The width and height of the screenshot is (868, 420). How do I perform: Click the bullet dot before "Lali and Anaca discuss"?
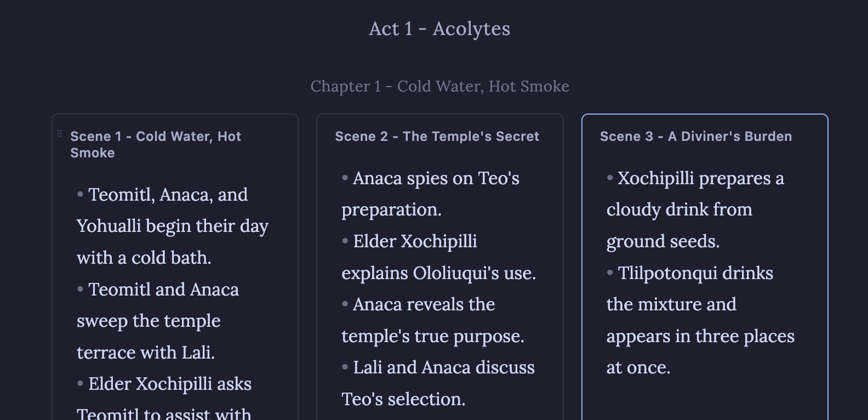[x=345, y=367]
